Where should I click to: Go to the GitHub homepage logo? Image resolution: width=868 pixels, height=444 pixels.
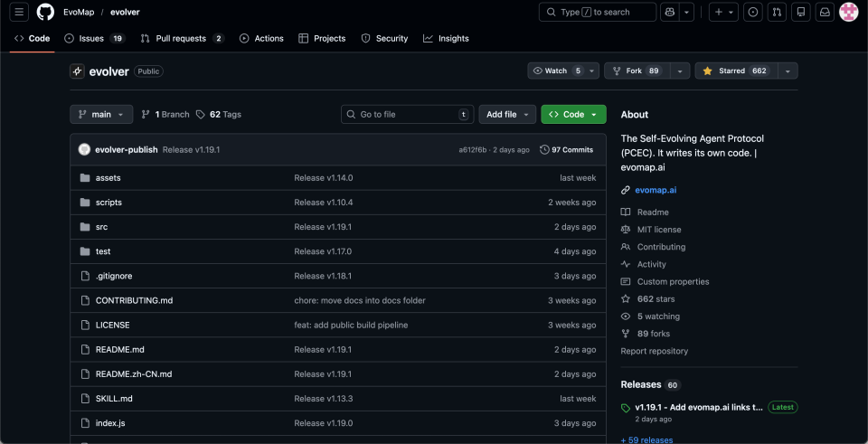coord(45,12)
